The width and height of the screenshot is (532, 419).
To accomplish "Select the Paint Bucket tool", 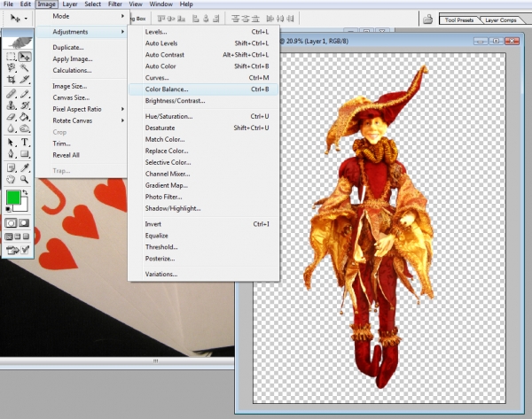I will tap(25, 117).
